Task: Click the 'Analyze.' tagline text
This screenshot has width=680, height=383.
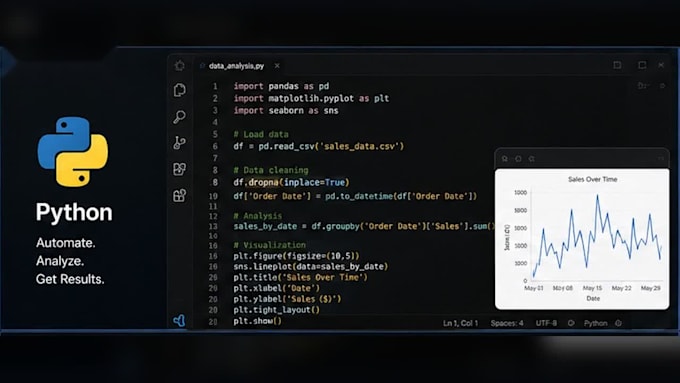Action: [60, 261]
